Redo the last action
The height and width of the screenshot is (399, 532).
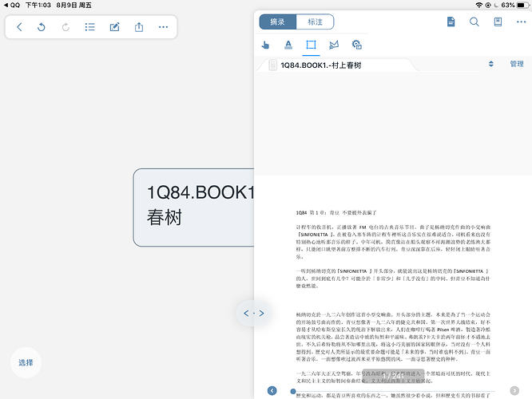point(66,27)
